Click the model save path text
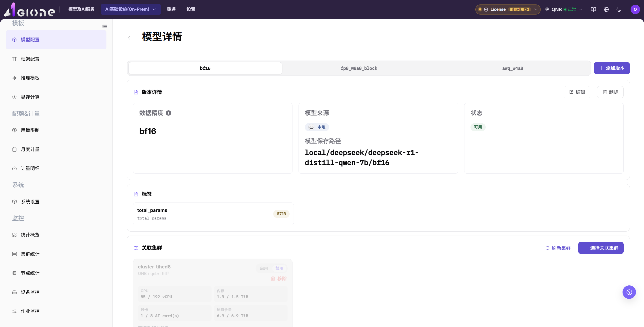This screenshot has height=327, width=644. [x=362, y=158]
